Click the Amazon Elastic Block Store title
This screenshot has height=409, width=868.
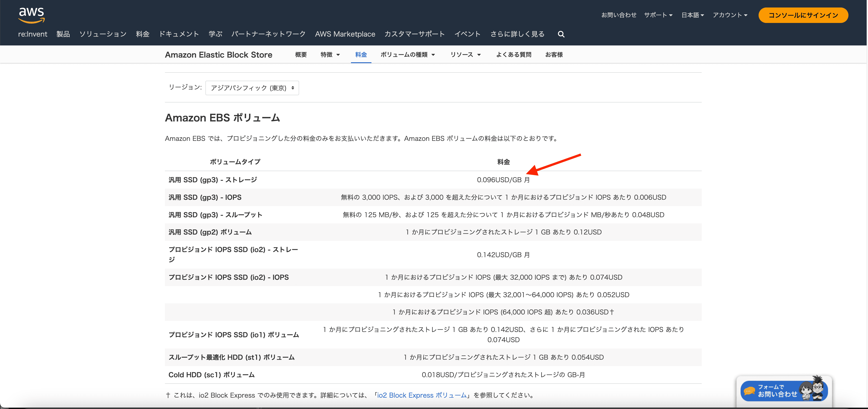point(218,55)
